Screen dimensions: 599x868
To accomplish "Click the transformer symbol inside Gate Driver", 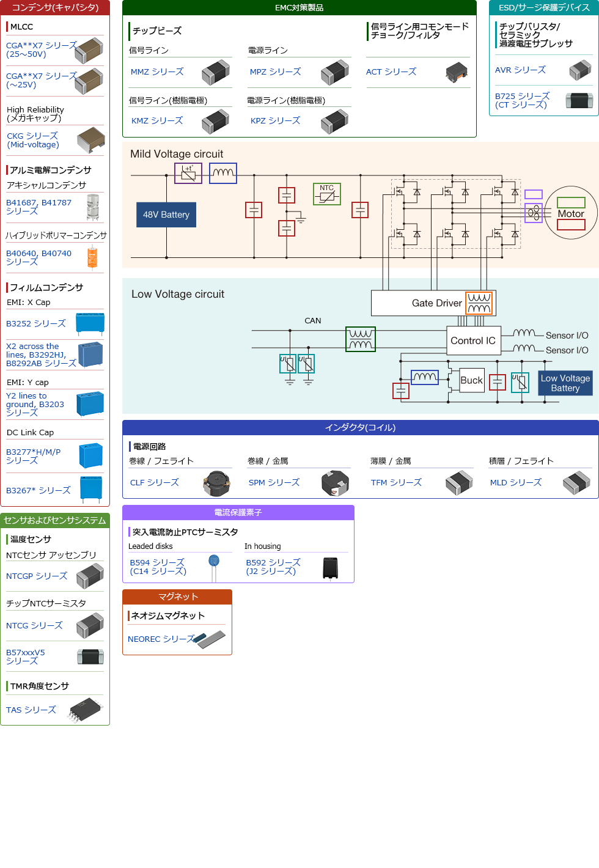I will tap(479, 303).
